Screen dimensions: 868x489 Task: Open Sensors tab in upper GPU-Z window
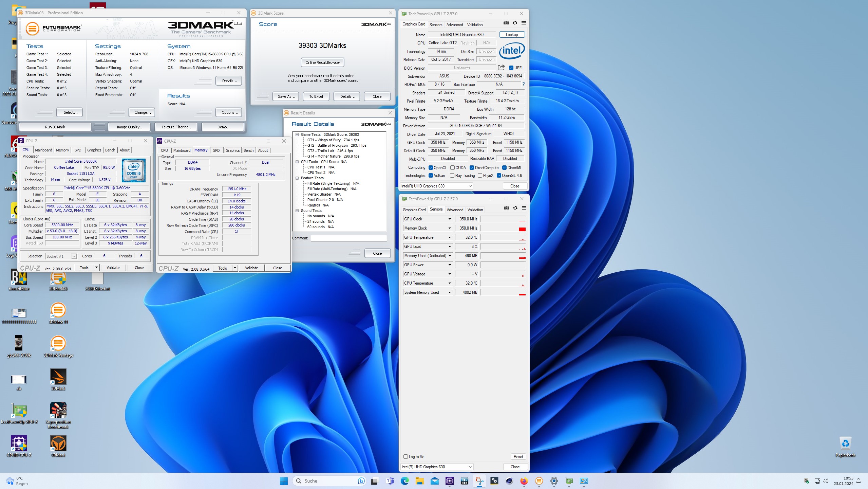(436, 25)
